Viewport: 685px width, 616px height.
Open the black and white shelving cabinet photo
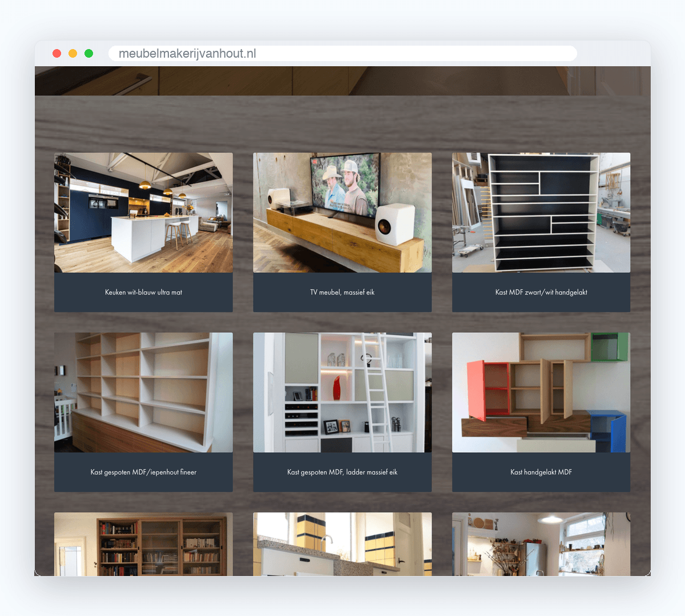pos(541,212)
